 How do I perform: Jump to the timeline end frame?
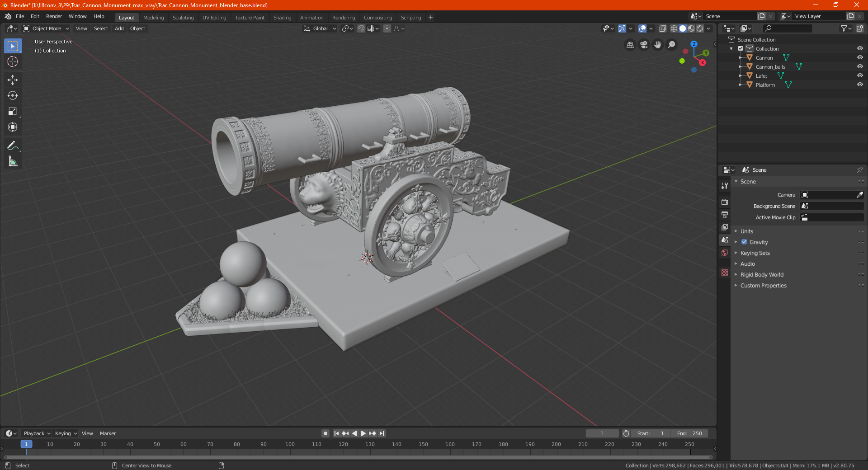(382, 433)
